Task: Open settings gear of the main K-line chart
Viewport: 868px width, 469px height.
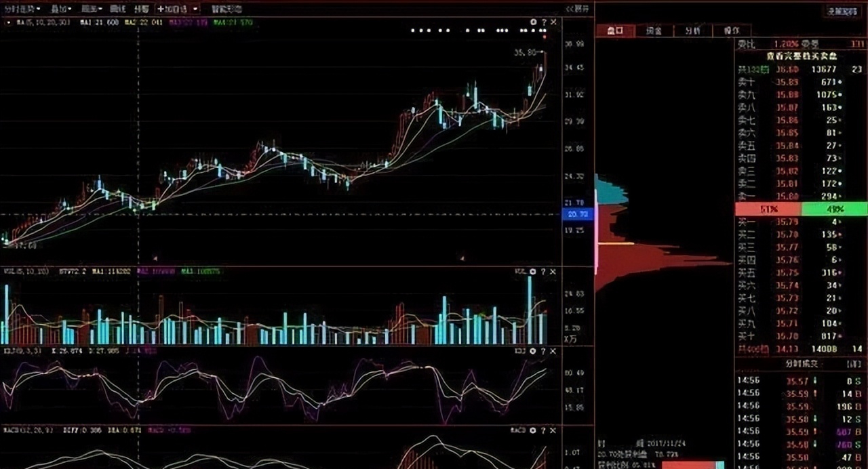Action: [533, 22]
